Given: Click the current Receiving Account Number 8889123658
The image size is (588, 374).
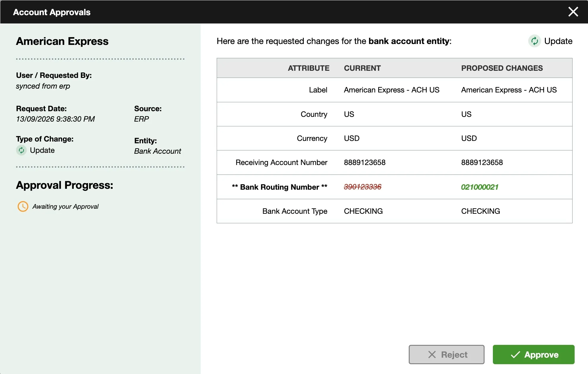Looking at the screenshot, I should click(364, 162).
